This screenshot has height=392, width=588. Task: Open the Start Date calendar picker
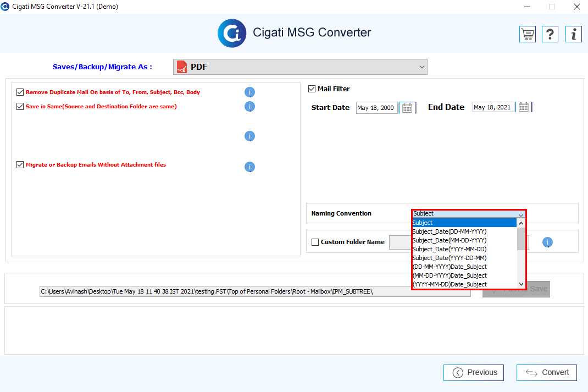click(x=407, y=108)
